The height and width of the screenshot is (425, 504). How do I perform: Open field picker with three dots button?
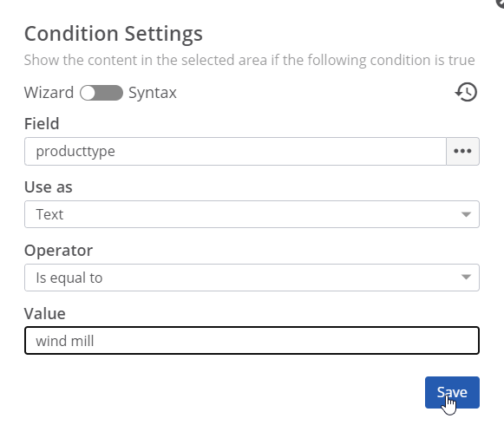point(462,151)
